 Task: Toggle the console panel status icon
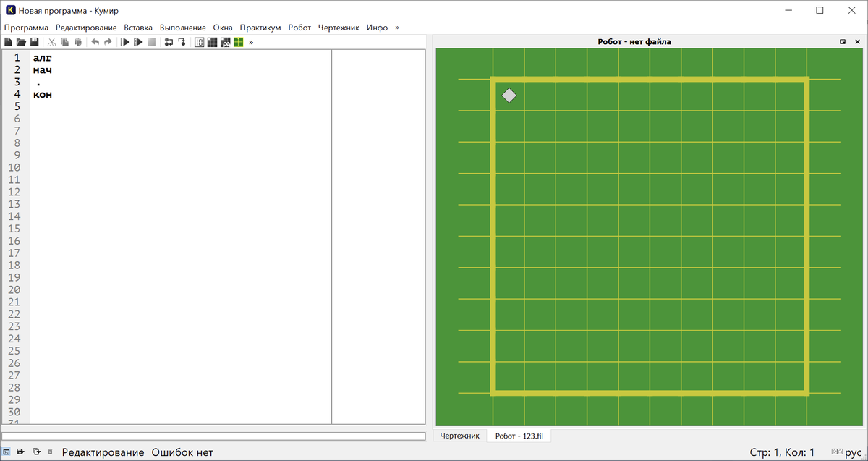[x=7, y=452]
